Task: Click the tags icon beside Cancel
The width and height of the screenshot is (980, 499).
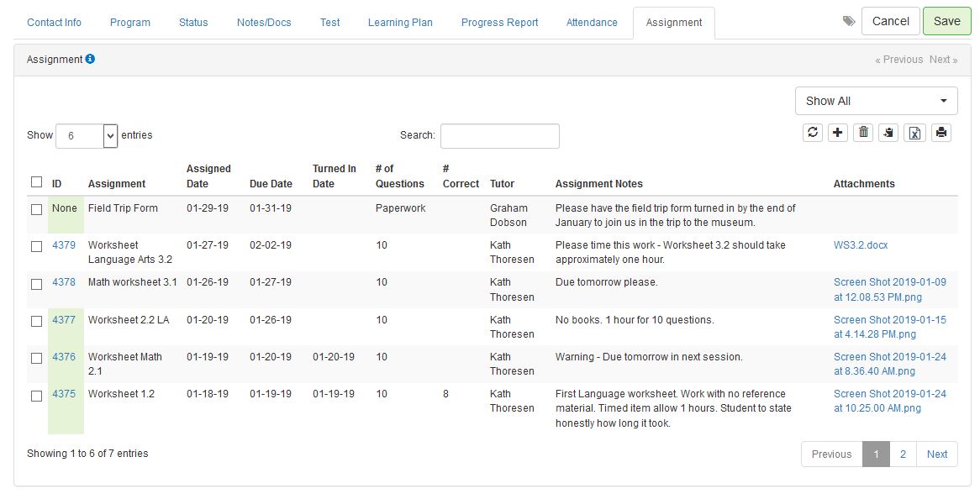Action: pyautogui.click(x=849, y=21)
